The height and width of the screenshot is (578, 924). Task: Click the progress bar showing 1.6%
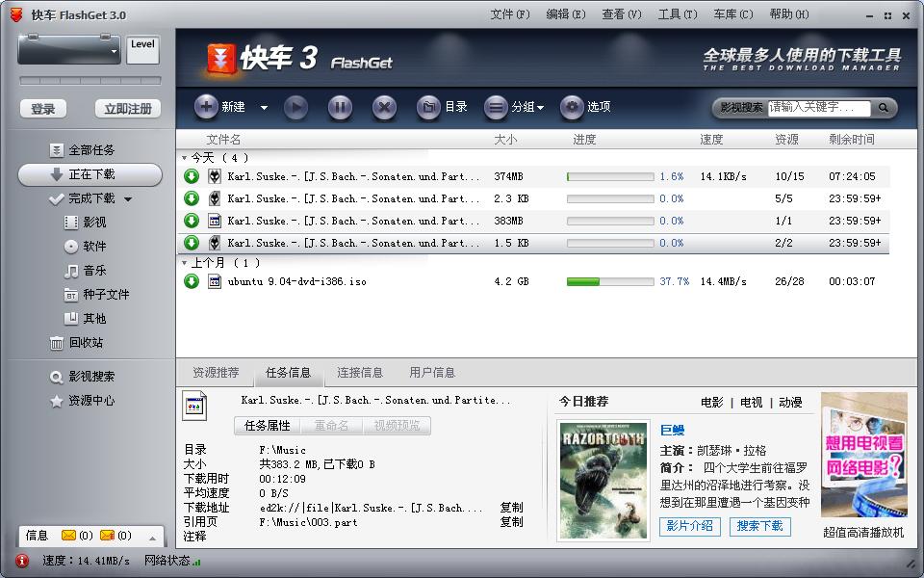[610, 177]
